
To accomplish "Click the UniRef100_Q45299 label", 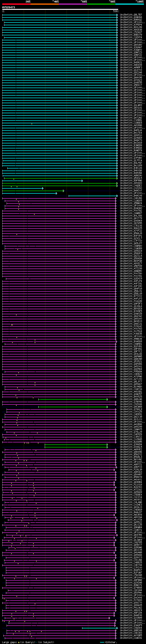I will [x=131, y=427].
